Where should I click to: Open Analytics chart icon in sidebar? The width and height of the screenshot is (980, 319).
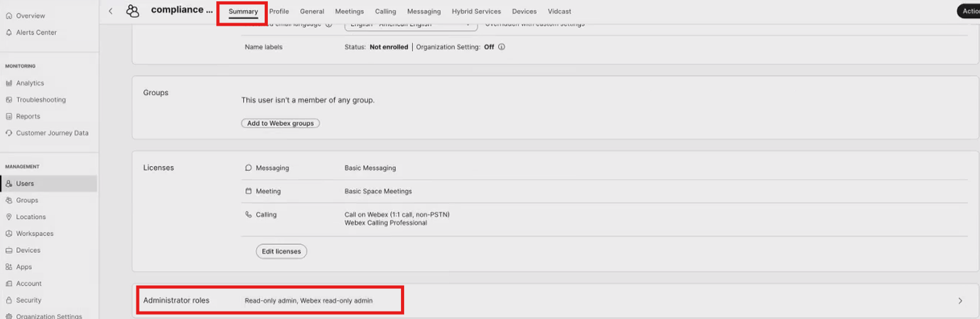(9, 83)
